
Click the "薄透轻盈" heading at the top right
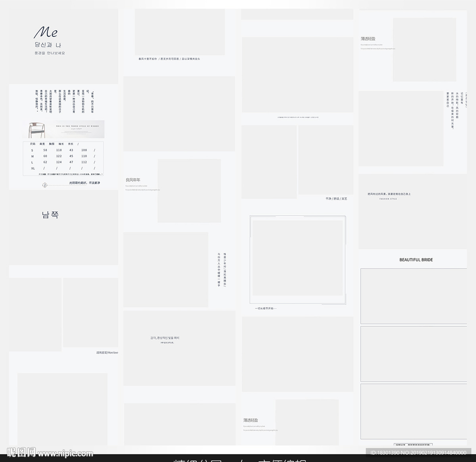pyautogui.click(x=368, y=39)
